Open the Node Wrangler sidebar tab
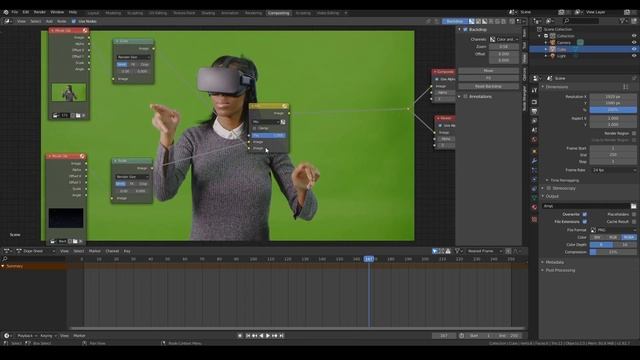Image resolution: width=640 pixels, height=360 pixels. pos(525,98)
